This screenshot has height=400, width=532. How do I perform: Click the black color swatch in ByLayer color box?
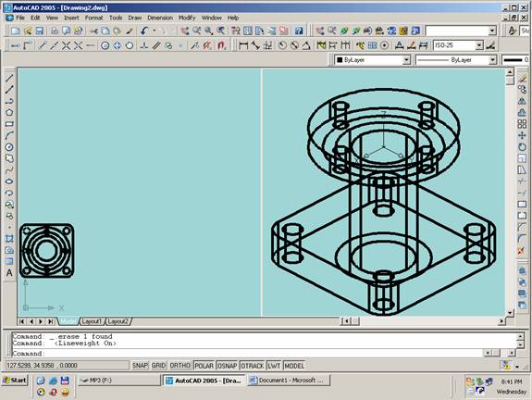point(340,60)
